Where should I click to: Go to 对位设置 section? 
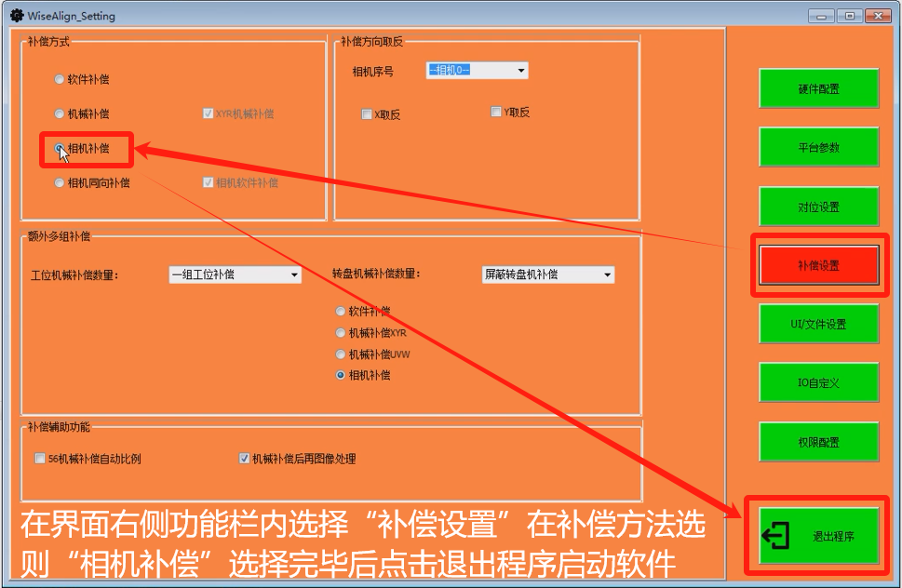click(818, 207)
